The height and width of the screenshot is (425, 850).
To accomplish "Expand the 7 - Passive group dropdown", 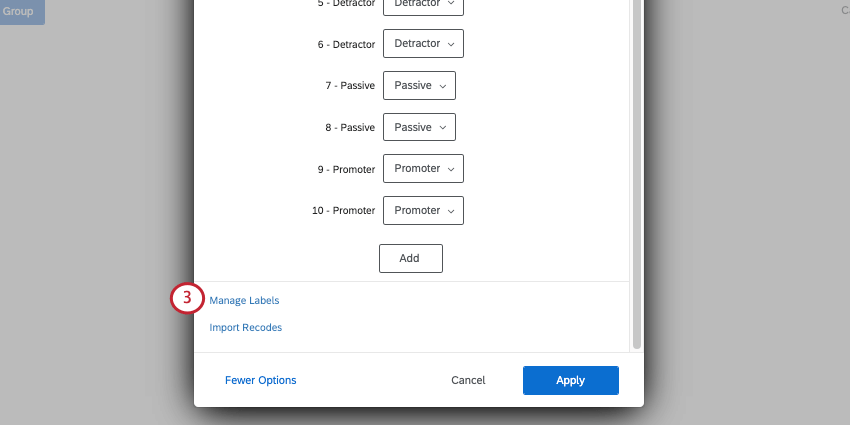I will click(x=419, y=86).
